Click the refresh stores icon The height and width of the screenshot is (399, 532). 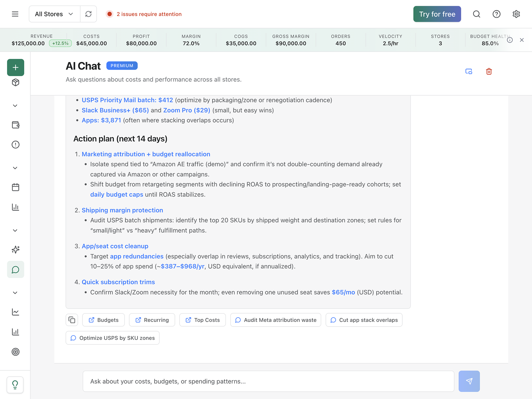88,14
